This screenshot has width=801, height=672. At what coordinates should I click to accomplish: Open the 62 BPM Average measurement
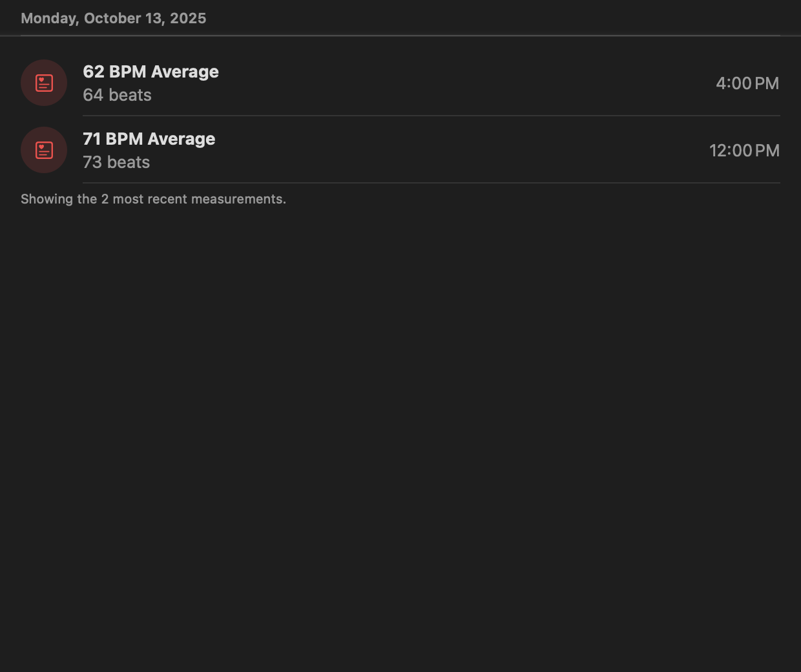(400, 83)
